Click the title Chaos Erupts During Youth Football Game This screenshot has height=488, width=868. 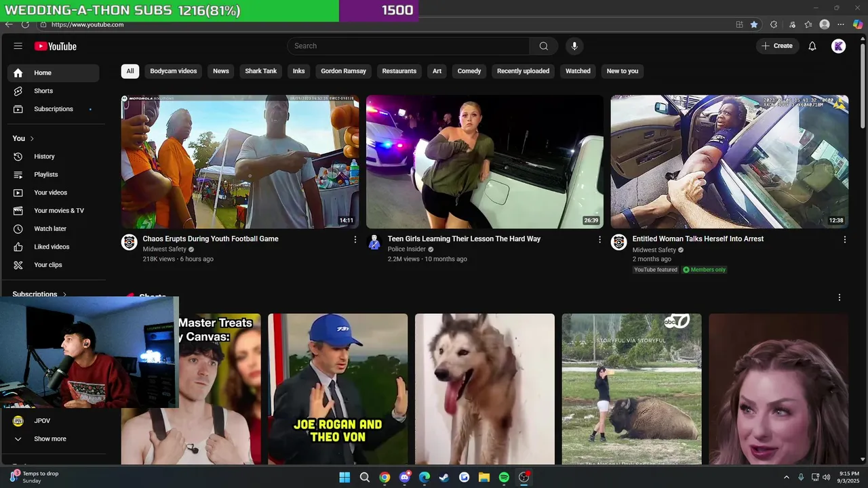pos(211,239)
